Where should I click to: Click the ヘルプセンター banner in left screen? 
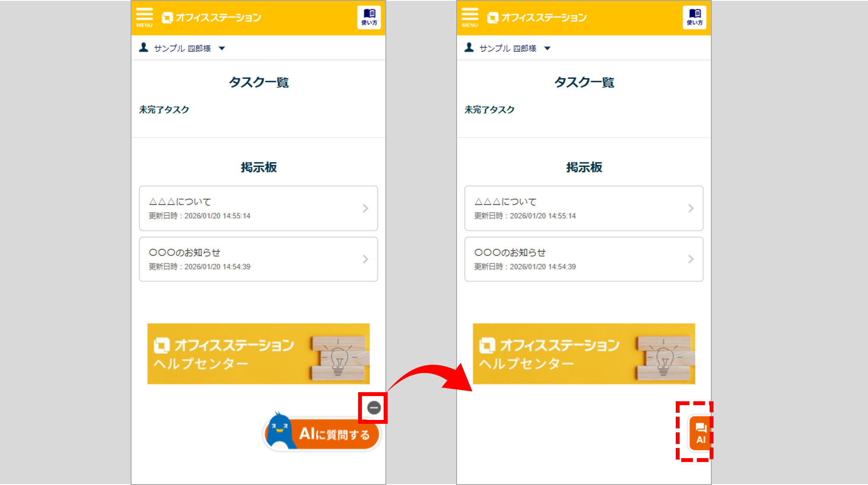258,354
